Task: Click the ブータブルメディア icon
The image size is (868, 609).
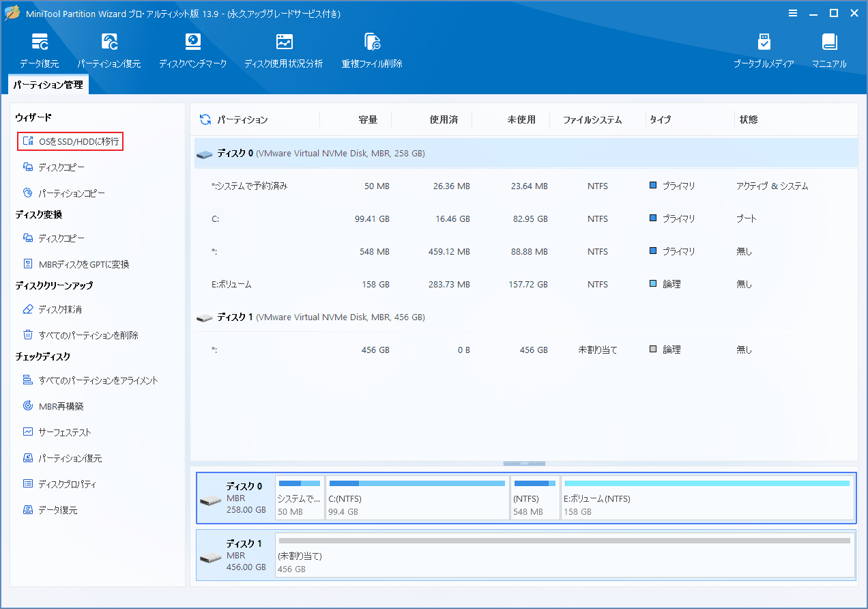Action: tap(764, 51)
